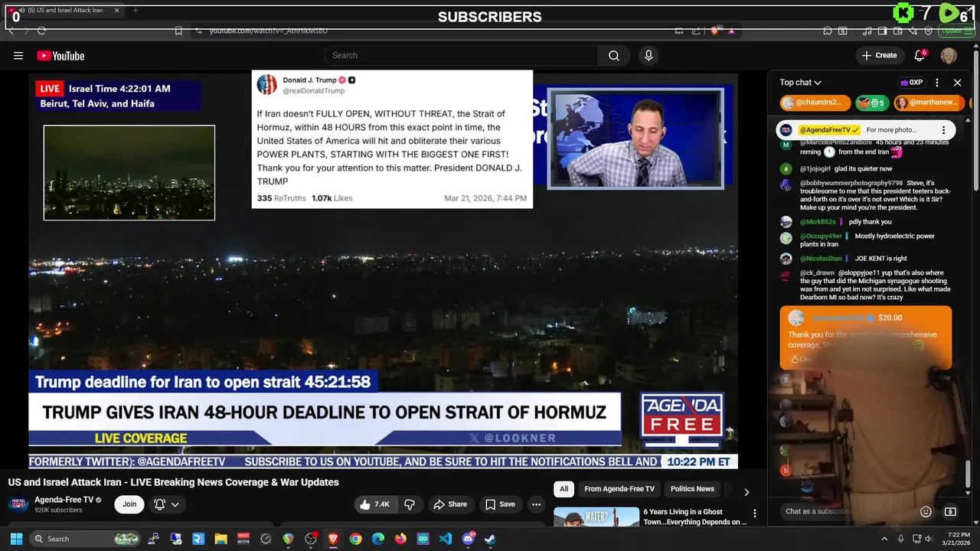Screen dimensions: 980x551
Task: Like the video with thumbs up
Action: pyautogui.click(x=375, y=504)
